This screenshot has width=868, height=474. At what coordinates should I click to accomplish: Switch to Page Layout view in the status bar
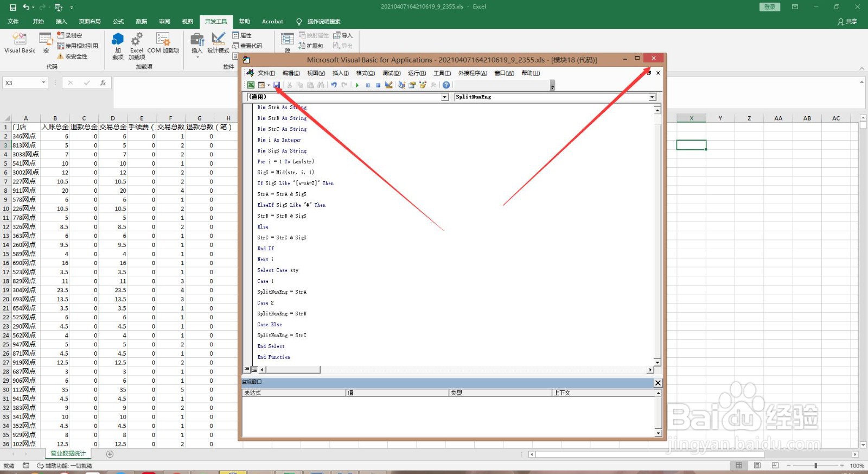[757, 465]
